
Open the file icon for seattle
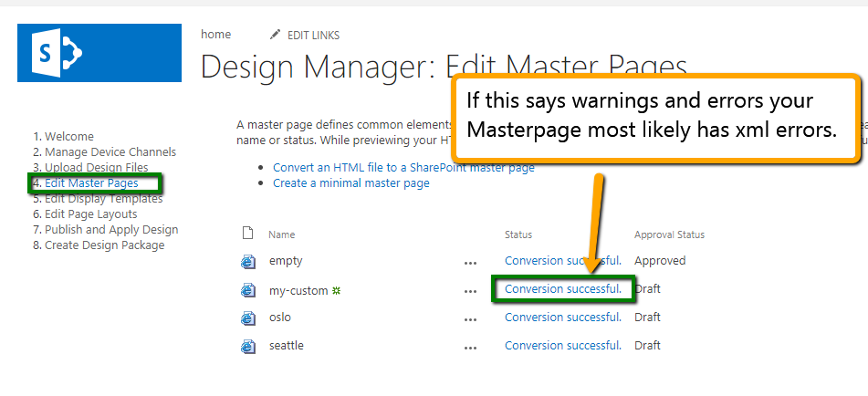tap(248, 346)
